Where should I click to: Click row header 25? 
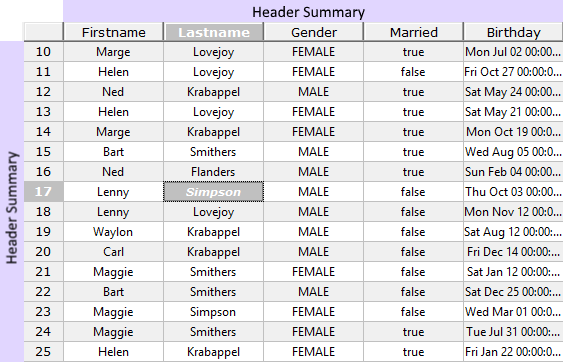click(44, 352)
